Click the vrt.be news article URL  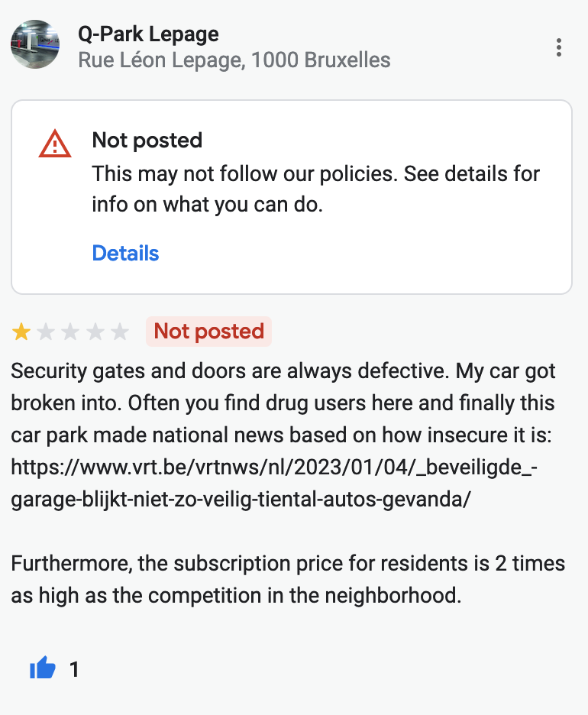pyautogui.click(x=275, y=466)
